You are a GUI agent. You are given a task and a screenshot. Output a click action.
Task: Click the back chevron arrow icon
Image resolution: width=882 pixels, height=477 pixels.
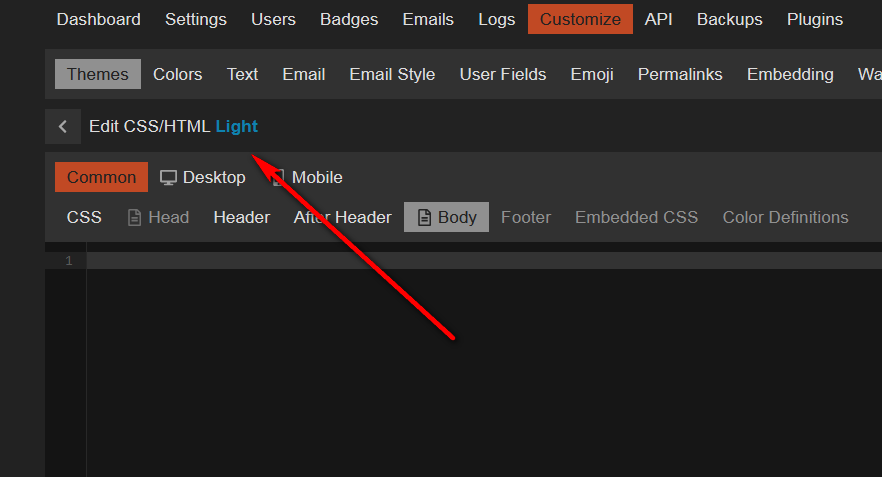(x=62, y=127)
